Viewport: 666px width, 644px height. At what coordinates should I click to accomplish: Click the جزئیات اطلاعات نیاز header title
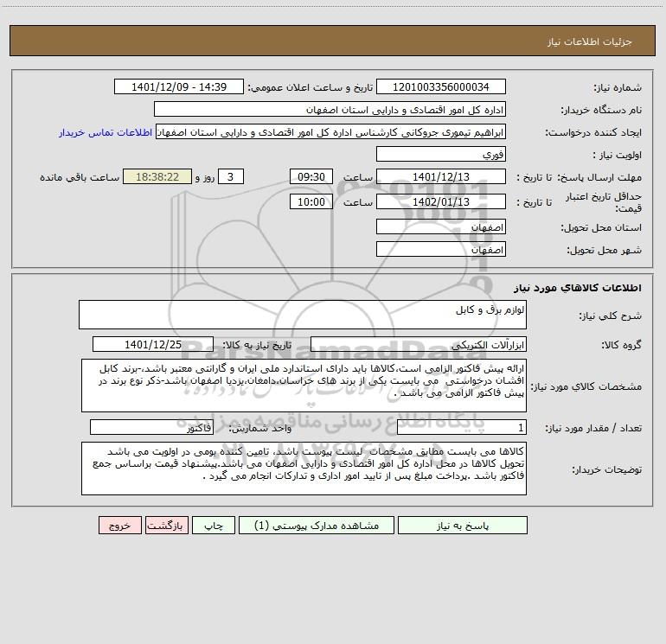pos(590,41)
